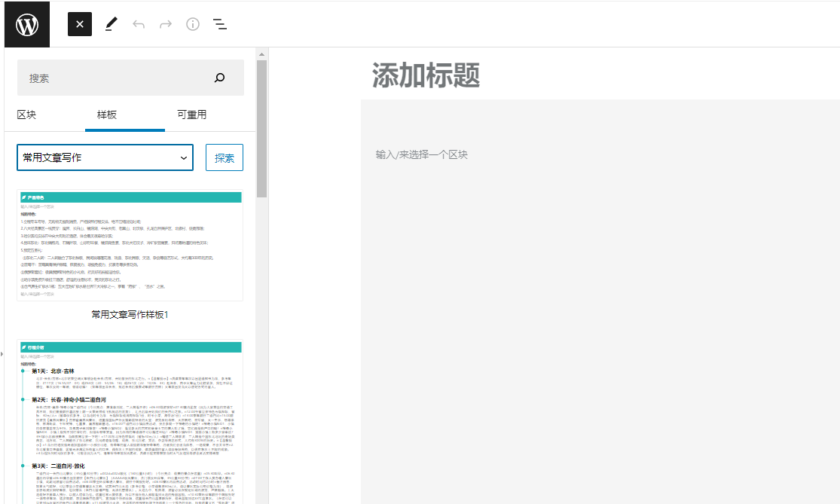Open the document overview list icon
840x504 pixels.
click(x=219, y=23)
